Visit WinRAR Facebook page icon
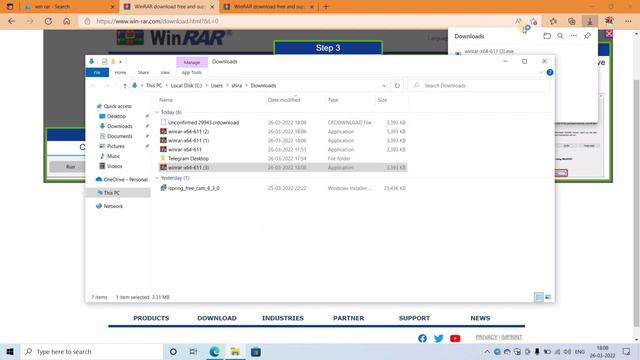The height and width of the screenshot is (360, 640). (422, 338)
